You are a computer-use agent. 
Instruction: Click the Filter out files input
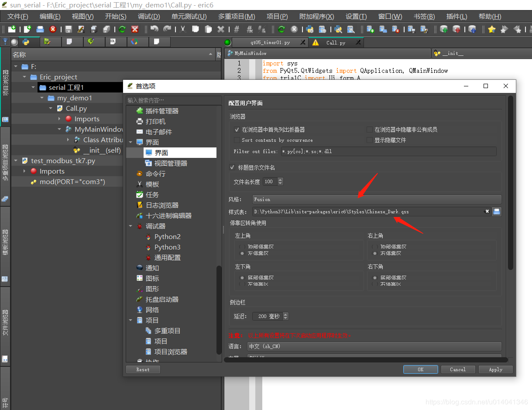click(388, 151)
